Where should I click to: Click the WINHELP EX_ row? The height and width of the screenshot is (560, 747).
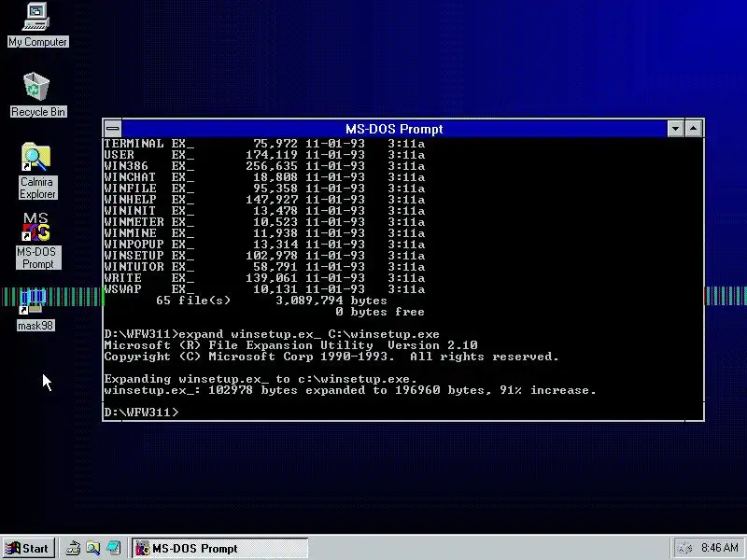coord(264,200)
